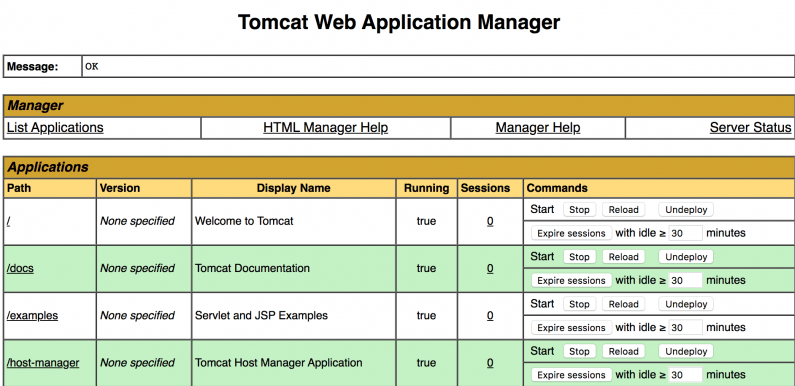Open the List Applications link

(55, 127)
